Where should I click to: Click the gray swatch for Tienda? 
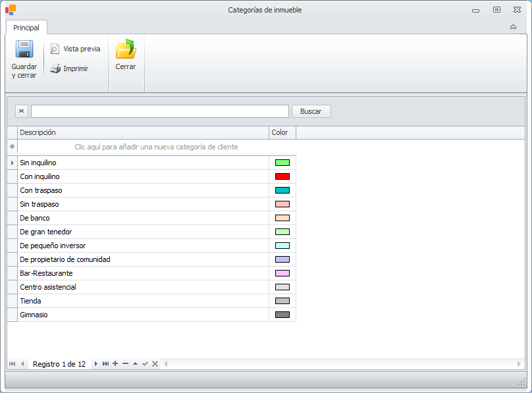pos(282,301)
